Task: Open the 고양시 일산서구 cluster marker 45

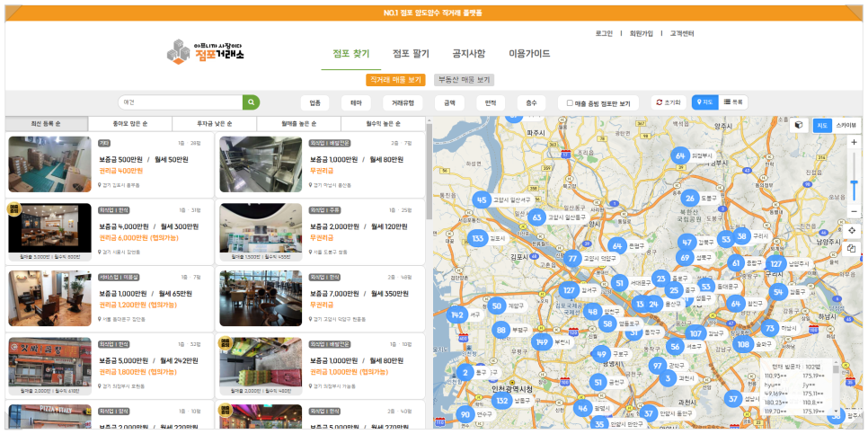Action: (x=482, y=199)
